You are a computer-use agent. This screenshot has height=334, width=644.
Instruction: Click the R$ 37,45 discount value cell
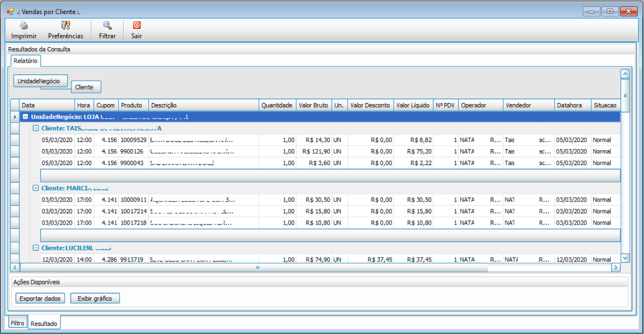(x=371, y=259)
